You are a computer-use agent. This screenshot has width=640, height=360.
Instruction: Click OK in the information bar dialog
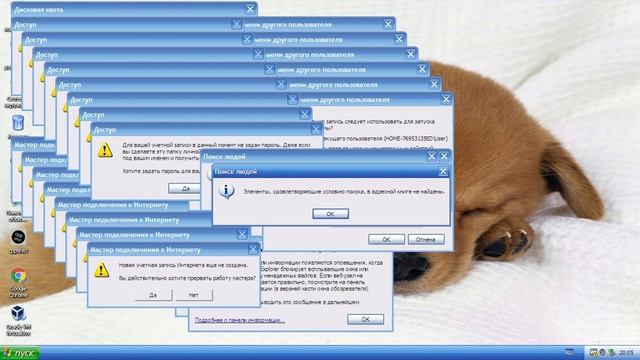point(365,319)
